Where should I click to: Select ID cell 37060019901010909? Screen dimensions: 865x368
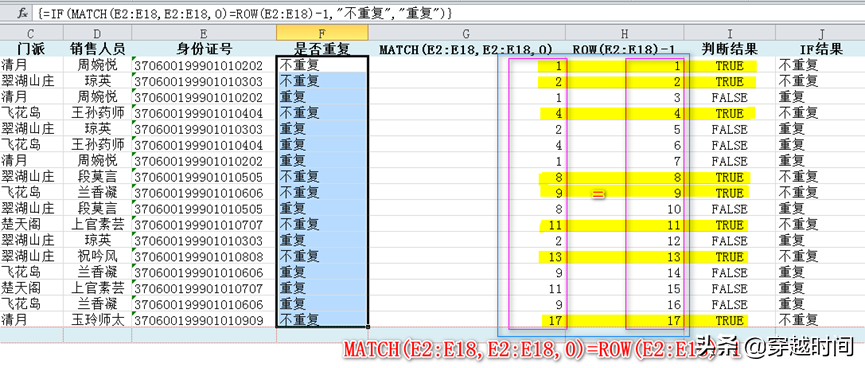coord(204,320)
